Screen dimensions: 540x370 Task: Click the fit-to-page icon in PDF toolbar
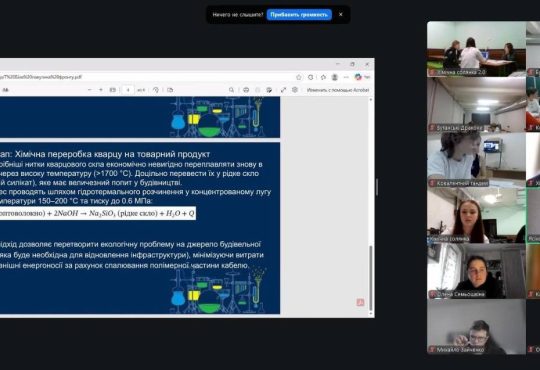click(113, 90)
